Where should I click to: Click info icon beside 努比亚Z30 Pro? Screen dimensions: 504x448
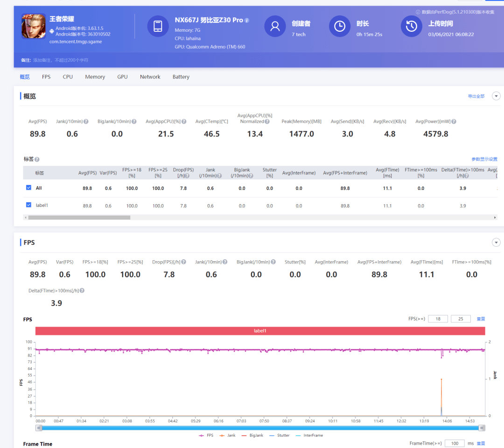pos(247,21)
